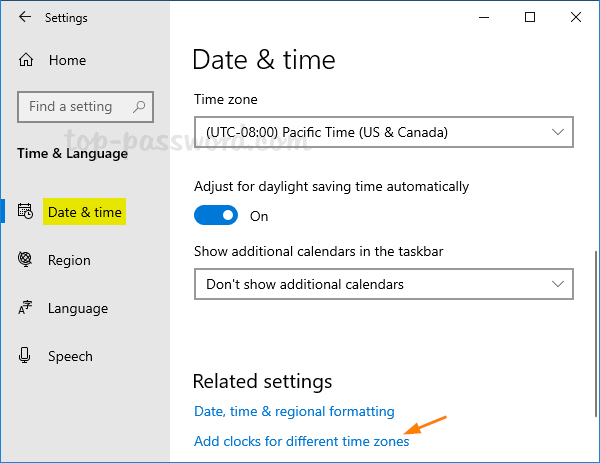Click the Speech microphone icon
Image resolution: width=600 pixels, height=463 pixels.
(27, 356)
